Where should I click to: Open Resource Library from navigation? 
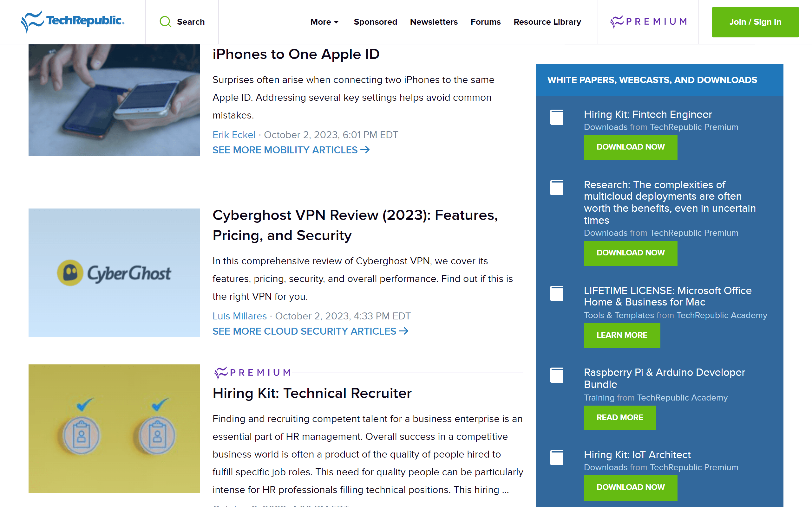(x=547, y=22)
